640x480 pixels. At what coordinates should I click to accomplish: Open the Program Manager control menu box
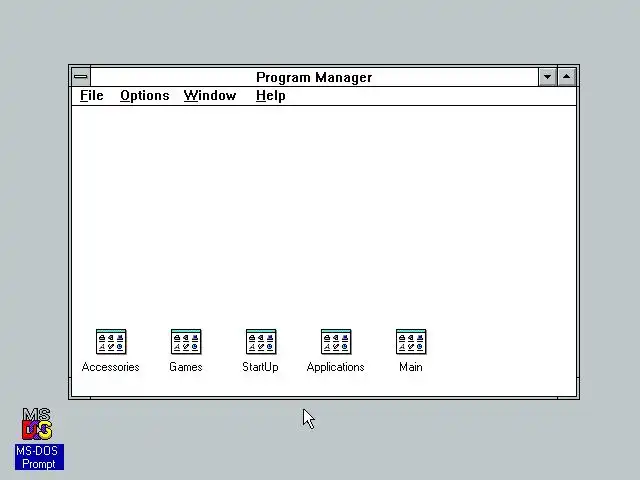coord(81,77)
